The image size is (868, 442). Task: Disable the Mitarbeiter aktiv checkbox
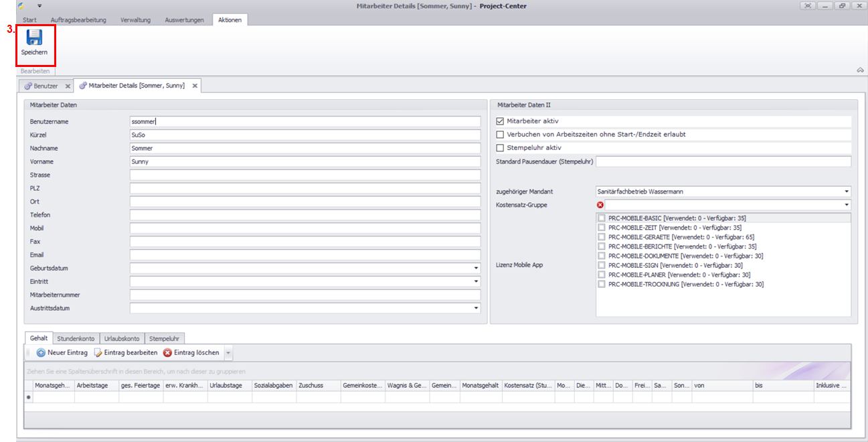click(500, 121)
